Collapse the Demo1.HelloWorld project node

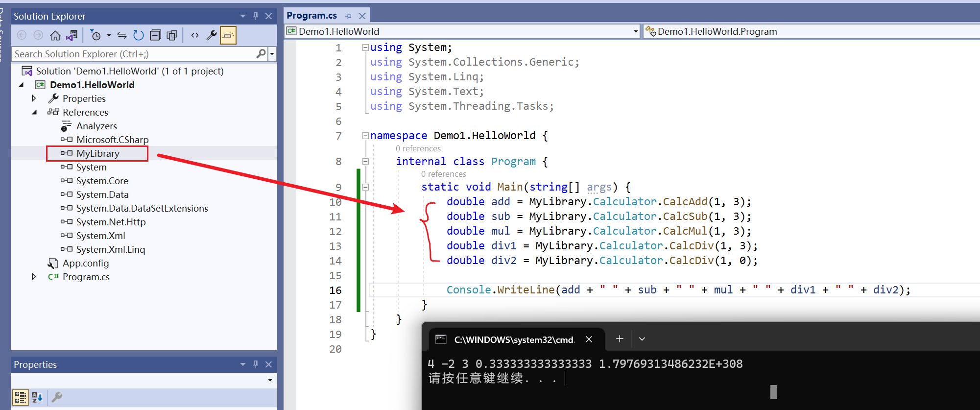21,85
